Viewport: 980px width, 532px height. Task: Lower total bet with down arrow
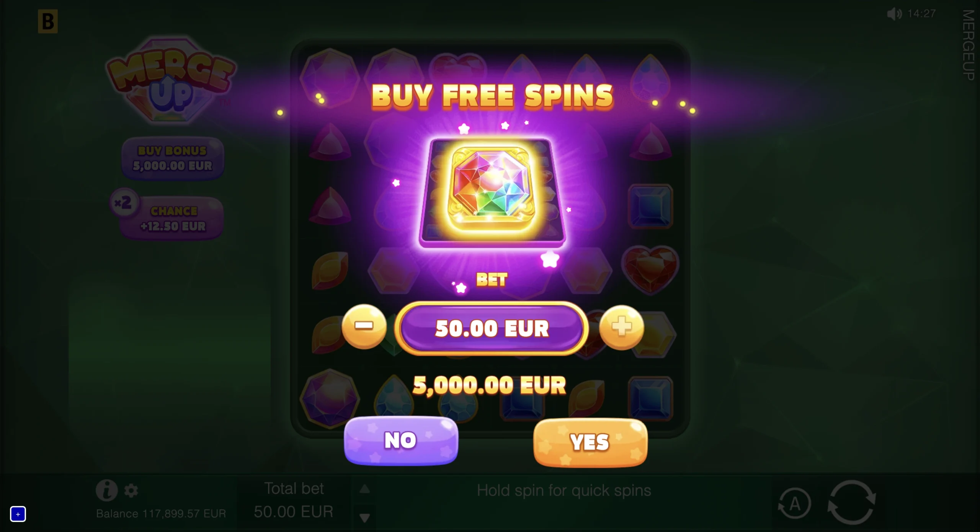365,518
